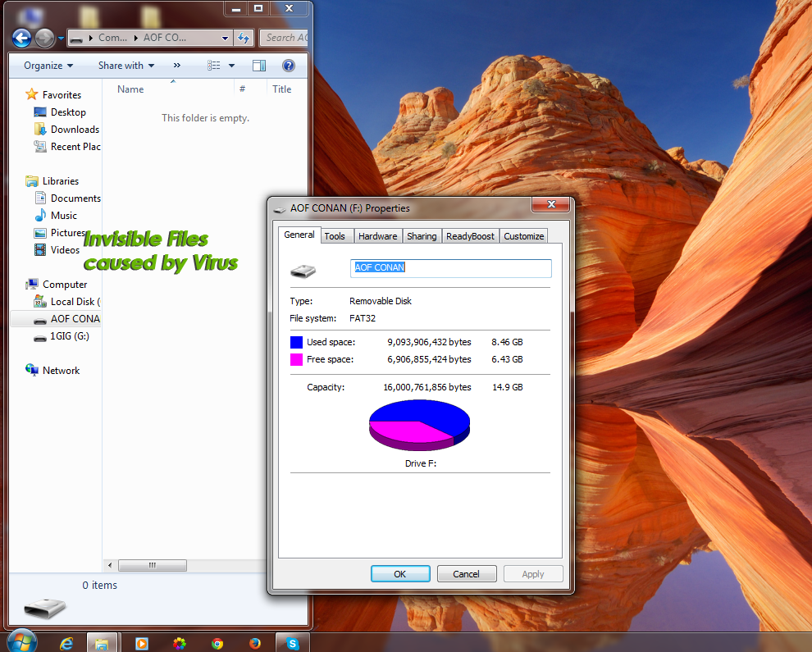Expand the Organize dropdown menu
Image resolution: width=812 pixels, height=652 pixels.
pyautogui.click(x=48, y=66)
